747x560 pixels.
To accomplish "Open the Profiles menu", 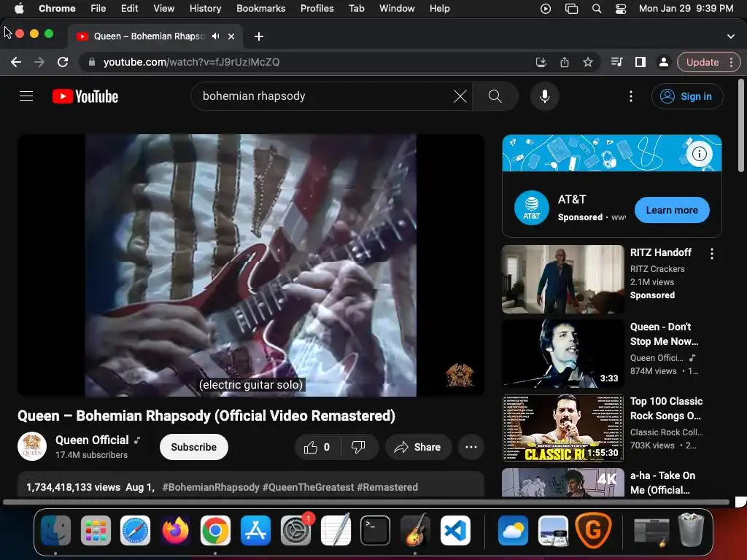I will [317, 9].
